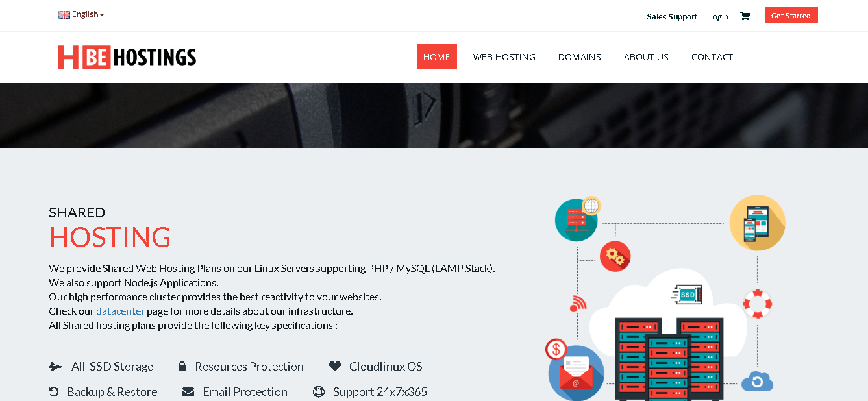This screenshot has width=868, height=401.
Task: Click the Resources Protection lock icon
Action: pos(182,366)
